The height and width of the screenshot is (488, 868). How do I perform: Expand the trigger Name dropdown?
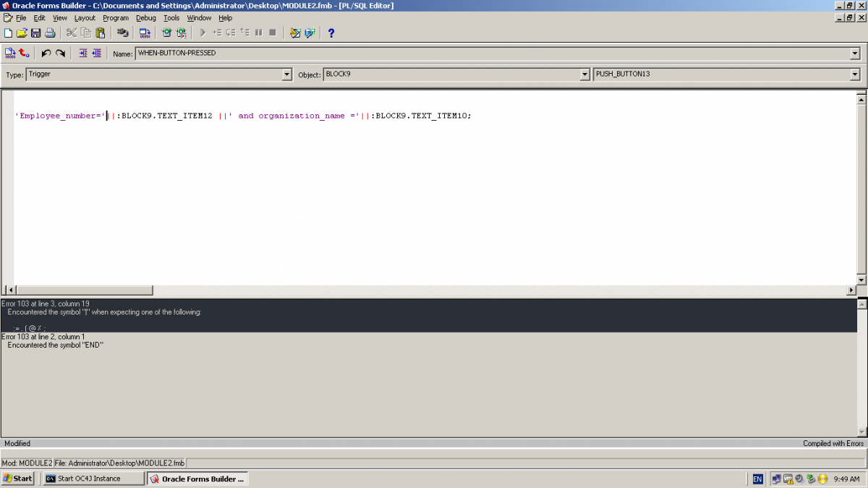coord(855,53)
